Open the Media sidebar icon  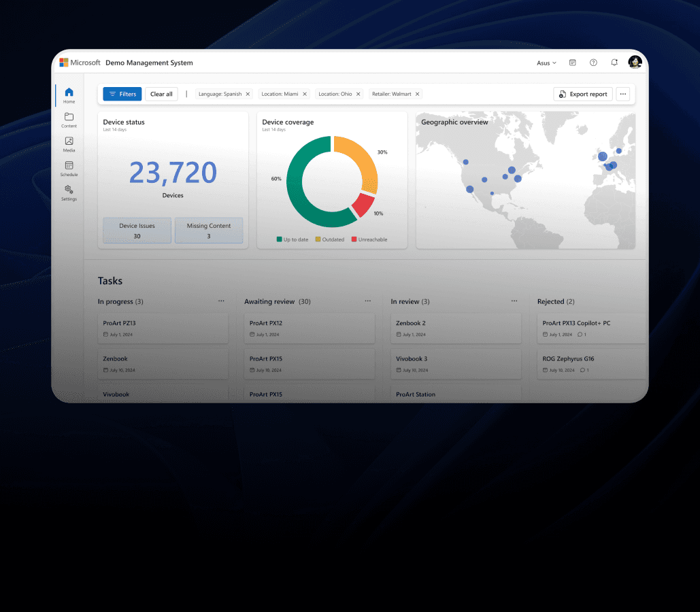click(x=69, y=141)
